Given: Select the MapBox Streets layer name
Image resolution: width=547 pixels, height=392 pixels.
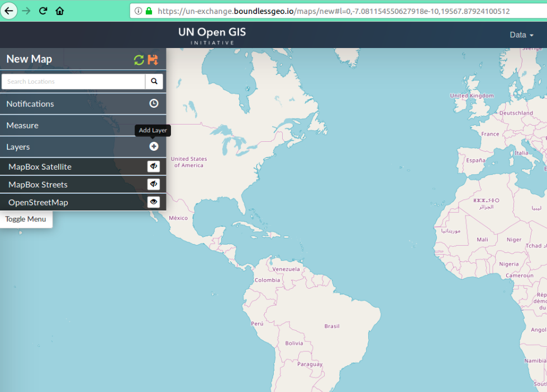Looking at the screenshot, I should point(38,185).
